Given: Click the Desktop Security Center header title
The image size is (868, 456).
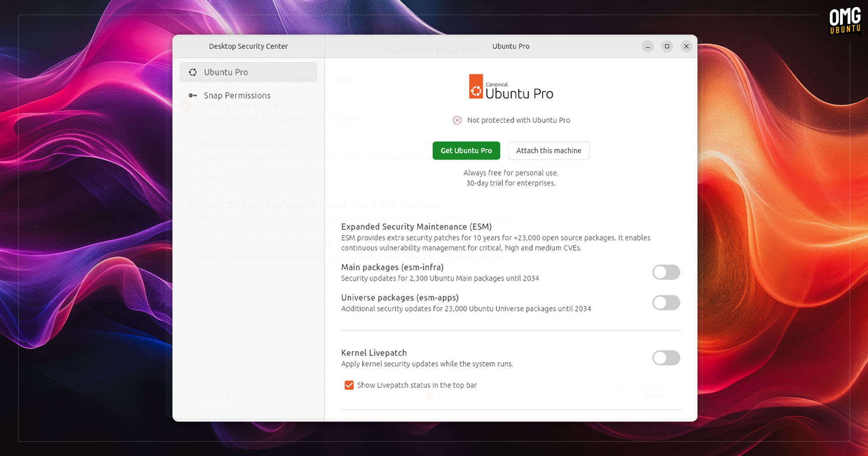Looking at the screenshot, I should 248,46.
